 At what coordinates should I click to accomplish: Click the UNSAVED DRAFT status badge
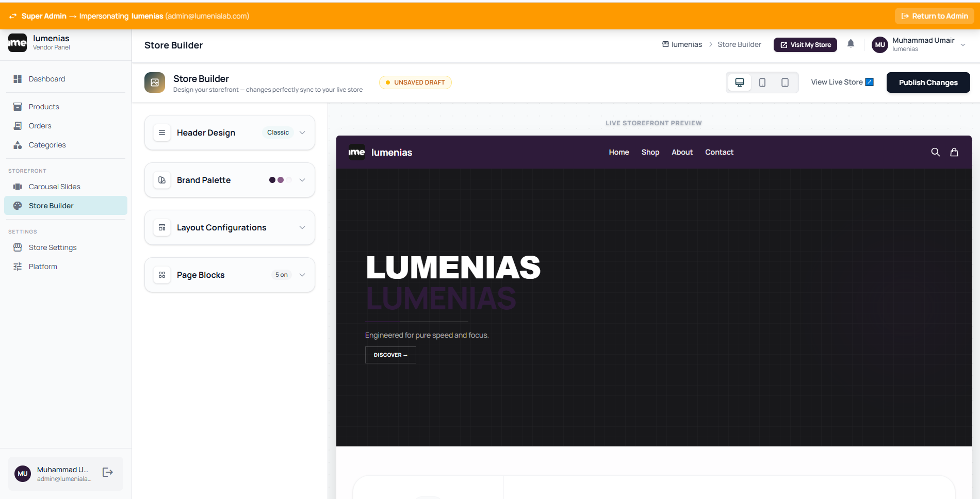415,82
